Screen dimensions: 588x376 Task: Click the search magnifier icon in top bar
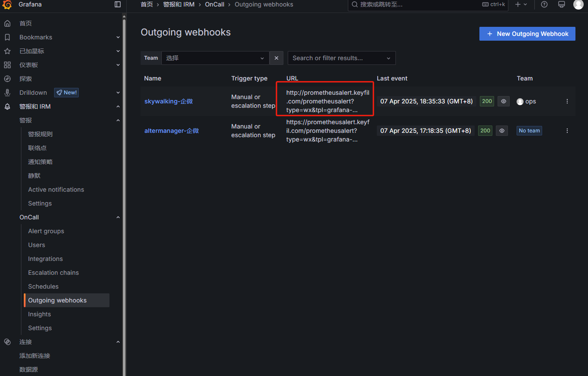pos(355,4)
